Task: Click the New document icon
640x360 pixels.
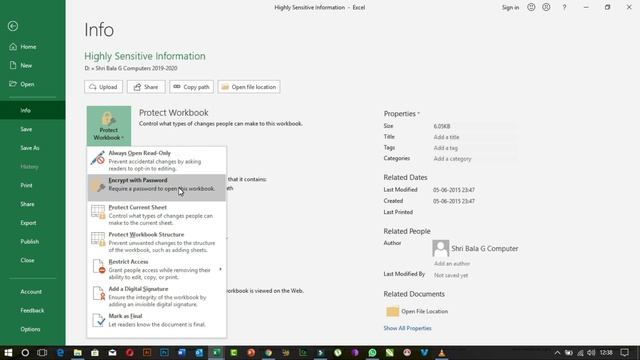Action: point(13,65)
